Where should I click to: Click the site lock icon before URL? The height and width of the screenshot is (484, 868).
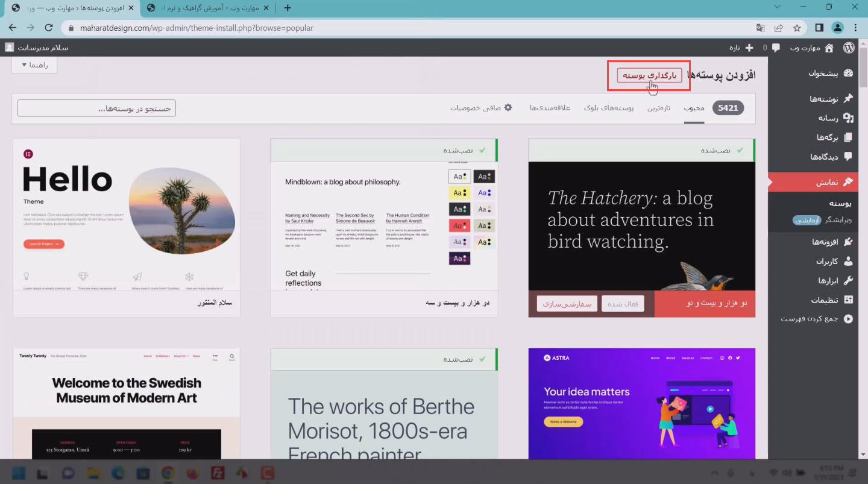[71, 28]
